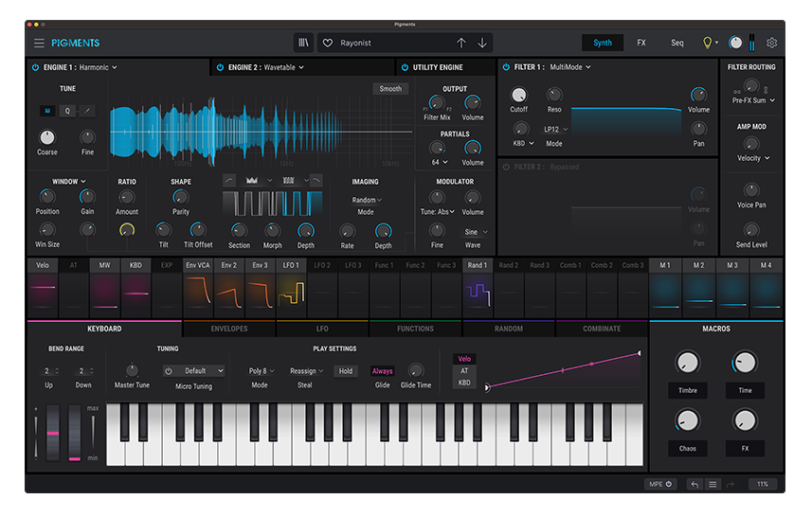The image size is (812, 517).
Task: Toggle Engine 2 power button
Action: coord(220,67)
